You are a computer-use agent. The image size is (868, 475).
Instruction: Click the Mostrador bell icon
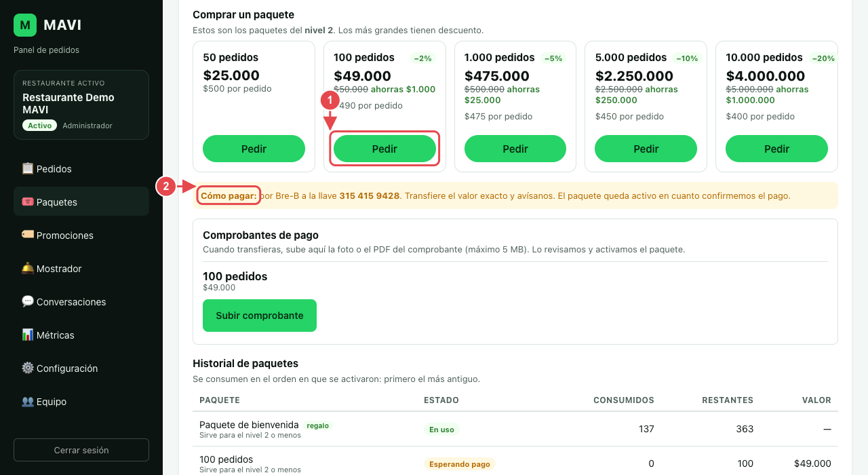pos(28,268)
